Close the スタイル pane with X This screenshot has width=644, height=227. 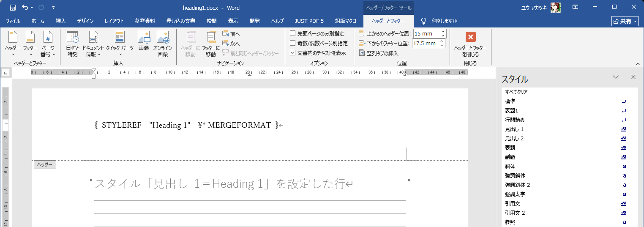[633, 77]
